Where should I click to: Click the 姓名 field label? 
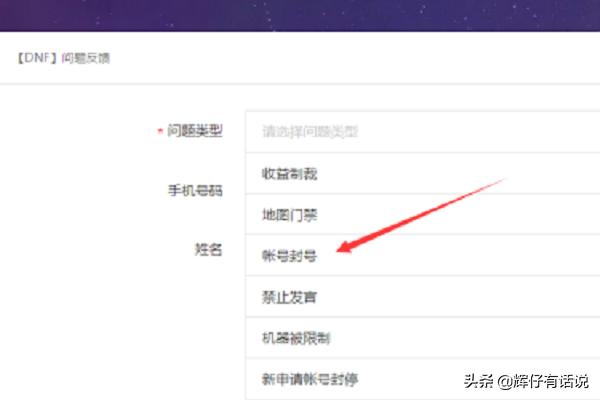[208, 247]
